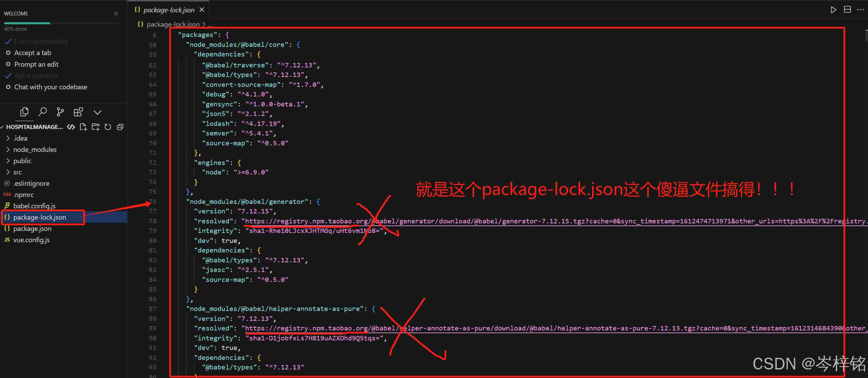Toggle 'Chat with your codebase' step

coord(47,87)
